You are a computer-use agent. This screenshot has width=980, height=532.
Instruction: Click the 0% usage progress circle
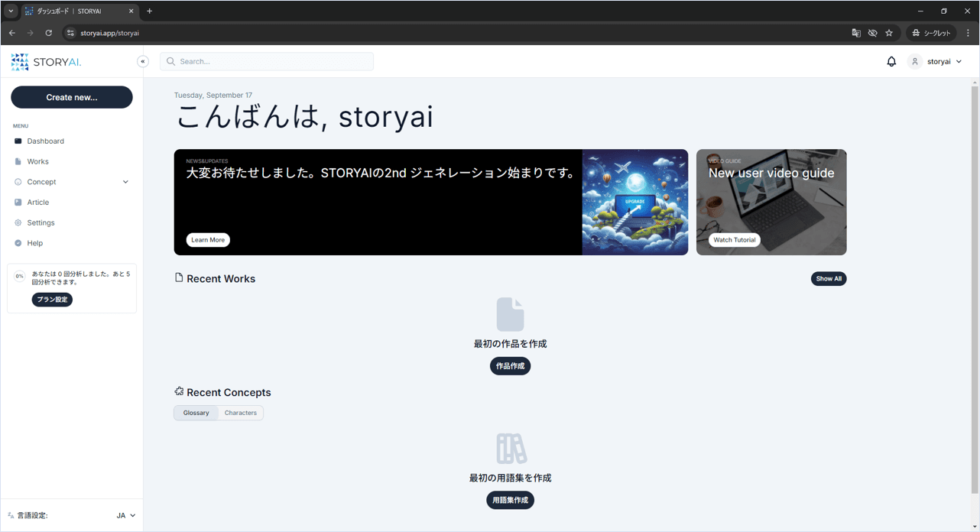click(x=19, y=276)
